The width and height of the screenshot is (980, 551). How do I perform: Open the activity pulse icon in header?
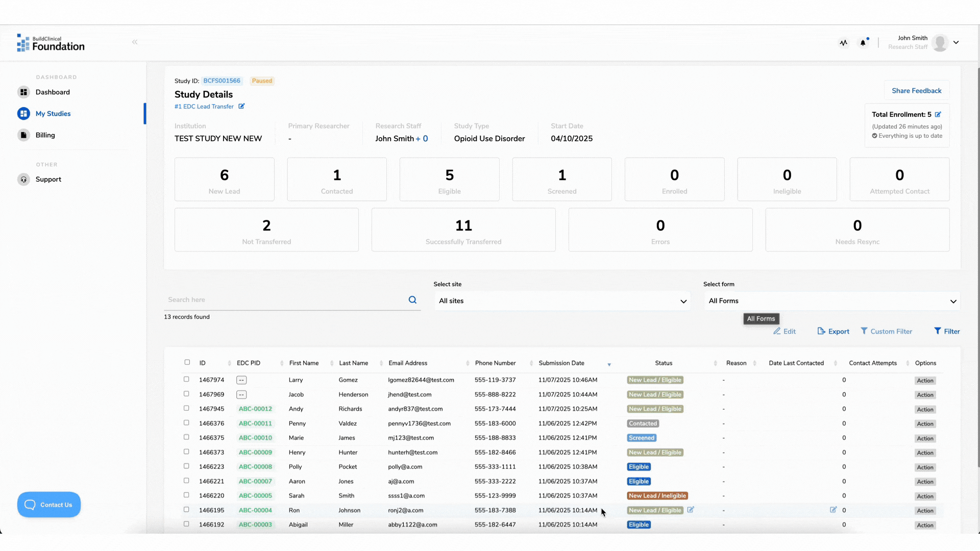tap(843, 43)
